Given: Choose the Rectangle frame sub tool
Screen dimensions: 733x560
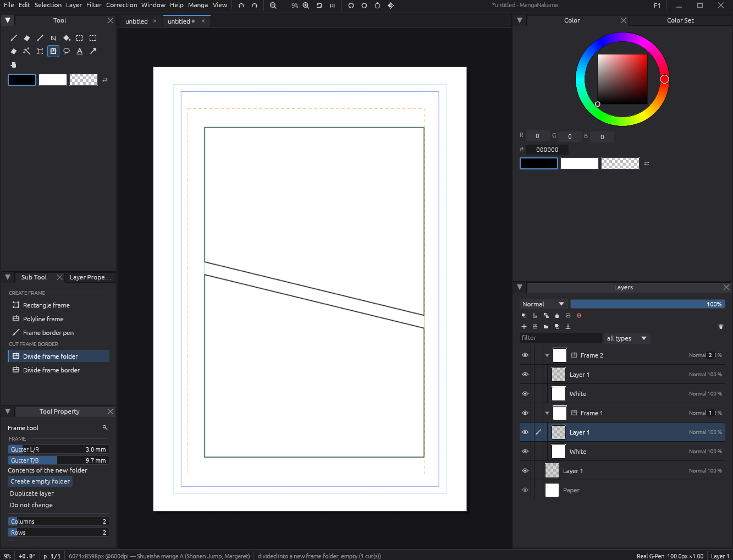Looking at the screenshot, I should click(x=58, y=305).
